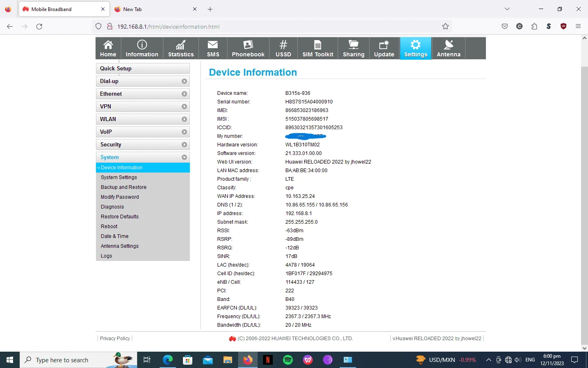Open Microsoft Edge from the taskbar

pyautogui.click(x=168, y=360)
